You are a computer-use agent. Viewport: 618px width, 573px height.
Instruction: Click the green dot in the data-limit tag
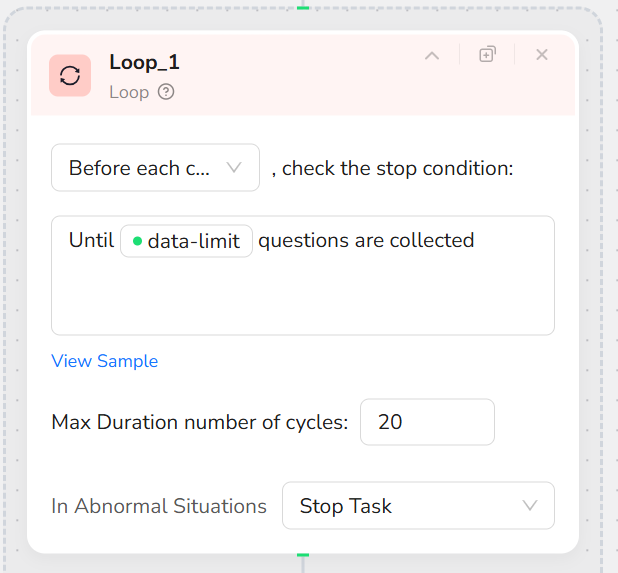point(137,241)
